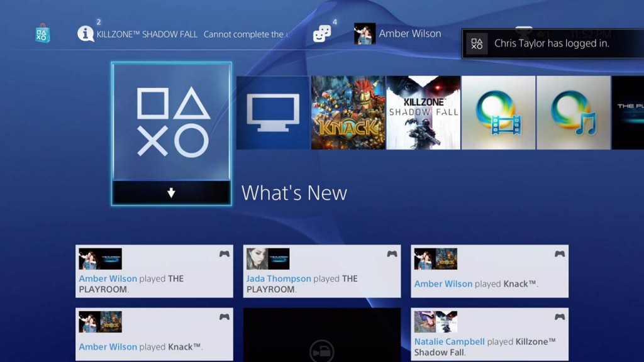Expand the down arrow under the PlayStation tile
644x362 pixels.
(170, 194)
